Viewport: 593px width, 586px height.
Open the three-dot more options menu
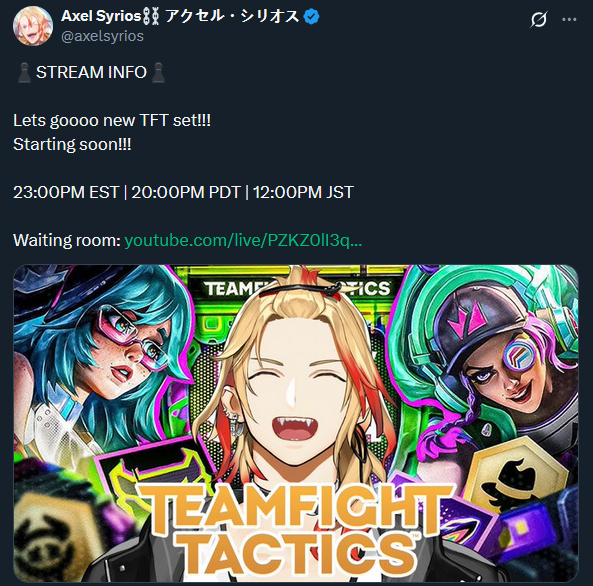pyautogui.click(x=569, y=19)
